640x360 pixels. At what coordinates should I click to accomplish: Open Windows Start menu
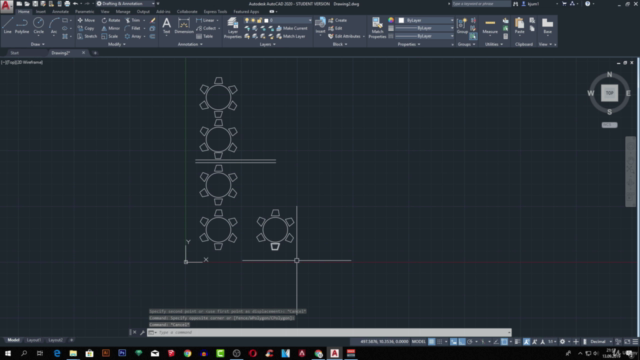8,353
